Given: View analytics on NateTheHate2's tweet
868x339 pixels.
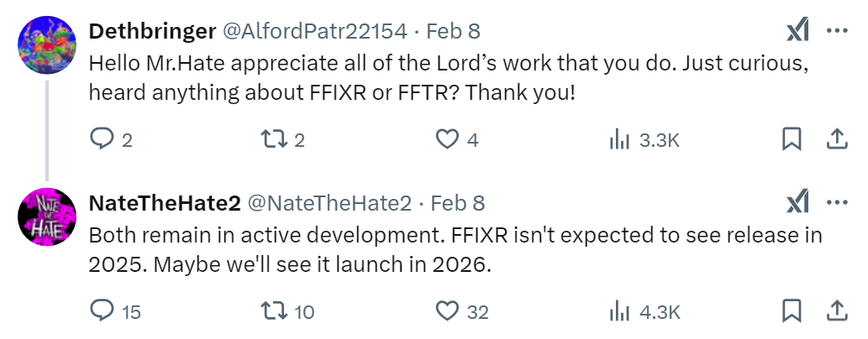Looking at the screenshot, I should (x=619, y=311).
